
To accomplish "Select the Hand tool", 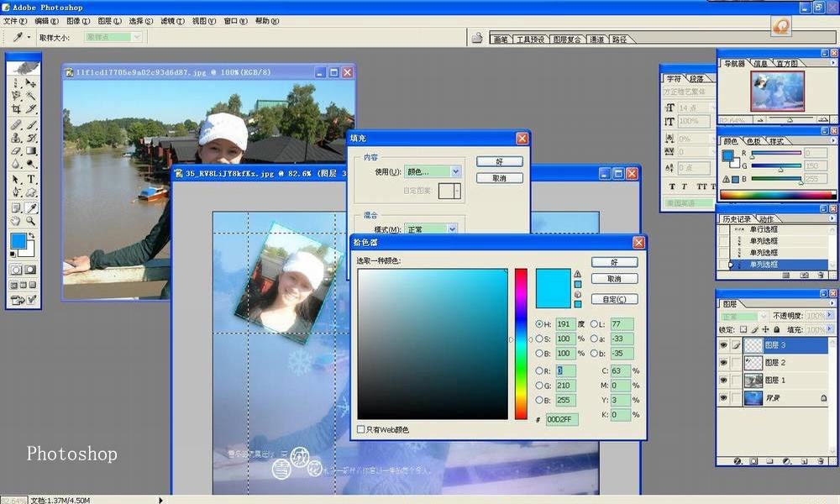I will [17, 221].
